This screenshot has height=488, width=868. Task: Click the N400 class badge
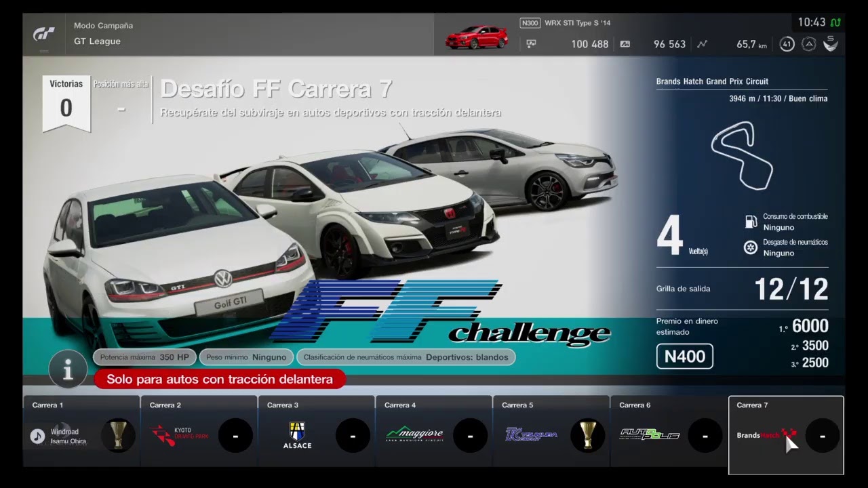(684, 357)
